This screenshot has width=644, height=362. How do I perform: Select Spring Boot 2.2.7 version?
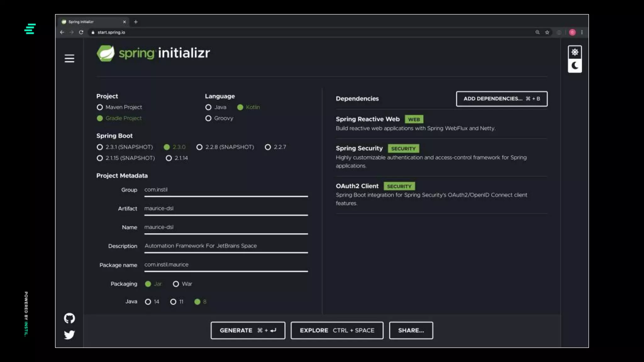coord(268,147)
